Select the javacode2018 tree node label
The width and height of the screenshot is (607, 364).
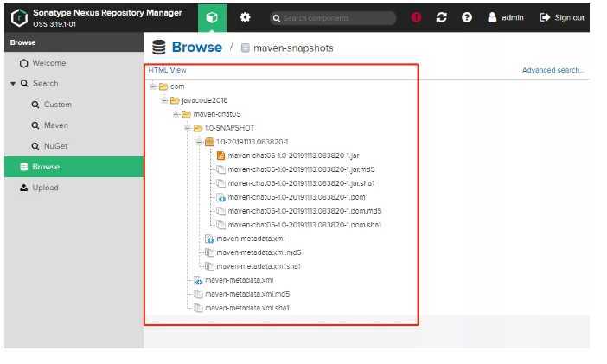pyautogui.click(x=204, y=100)
